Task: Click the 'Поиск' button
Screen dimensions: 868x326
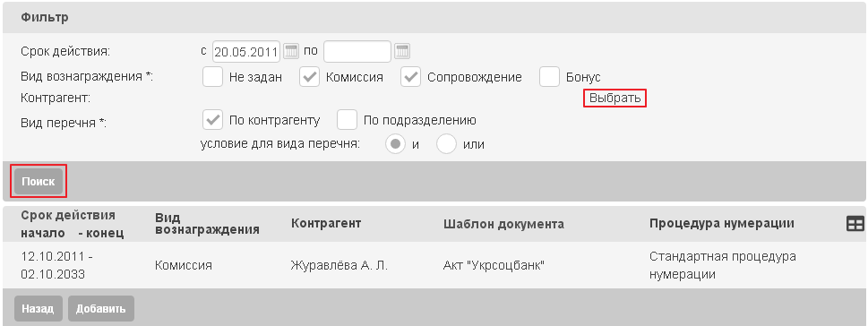Action: tap(39, 182)
